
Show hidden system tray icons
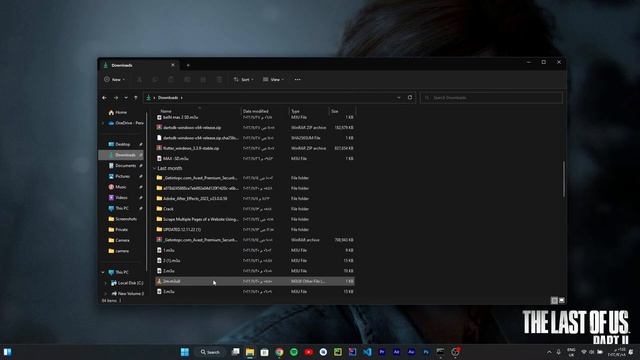(x=549, y=352)
